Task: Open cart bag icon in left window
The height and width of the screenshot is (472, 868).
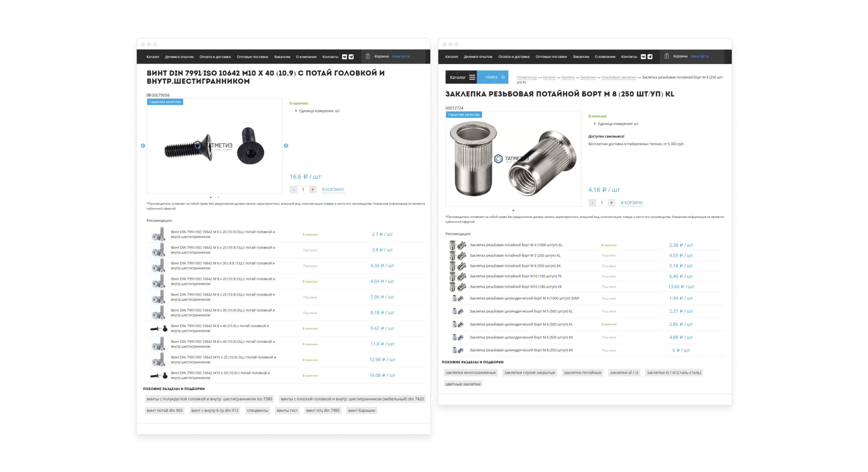Action: tap(367, 56)
